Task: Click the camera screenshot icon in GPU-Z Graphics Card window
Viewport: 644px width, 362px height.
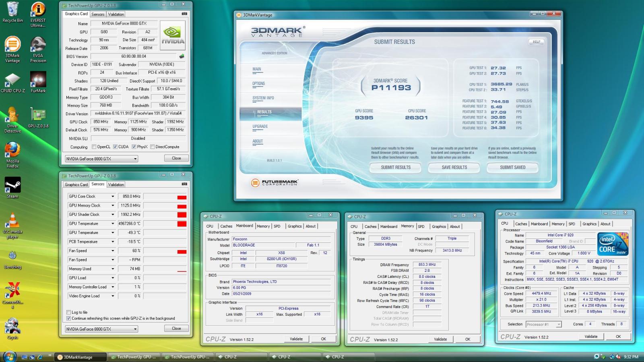Action: [184, 14]
